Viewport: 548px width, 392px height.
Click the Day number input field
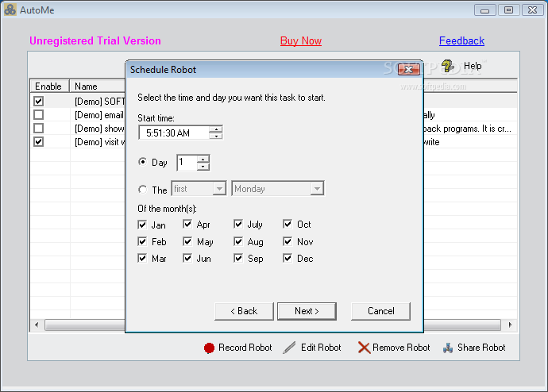[x=187, y=163]
